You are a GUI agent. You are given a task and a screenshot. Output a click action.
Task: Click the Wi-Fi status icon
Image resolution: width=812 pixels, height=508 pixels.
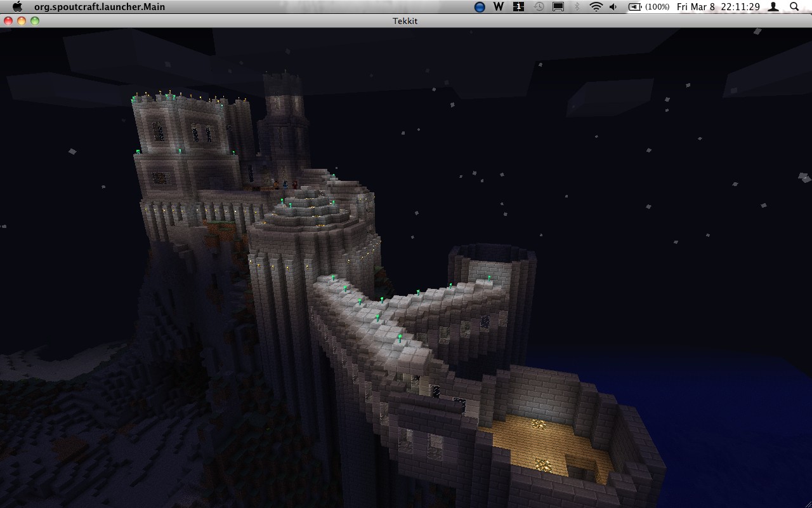coord(596,7)
